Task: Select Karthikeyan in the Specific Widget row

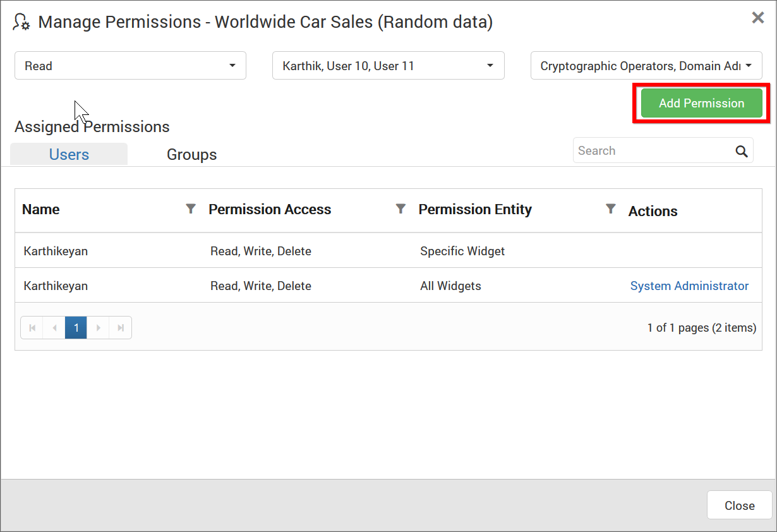Action: pos(56,251)
